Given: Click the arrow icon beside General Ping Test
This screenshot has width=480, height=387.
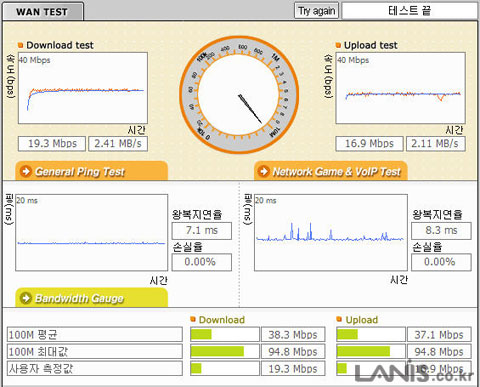Looking at the screenshot, I should tap(26, 171).
